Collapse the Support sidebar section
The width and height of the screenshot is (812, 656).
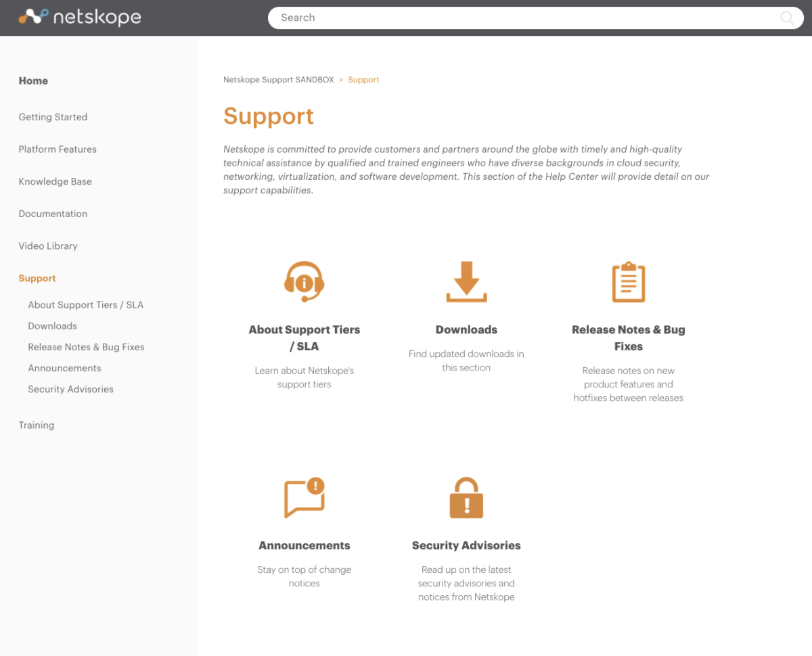(x=37, y=279)
